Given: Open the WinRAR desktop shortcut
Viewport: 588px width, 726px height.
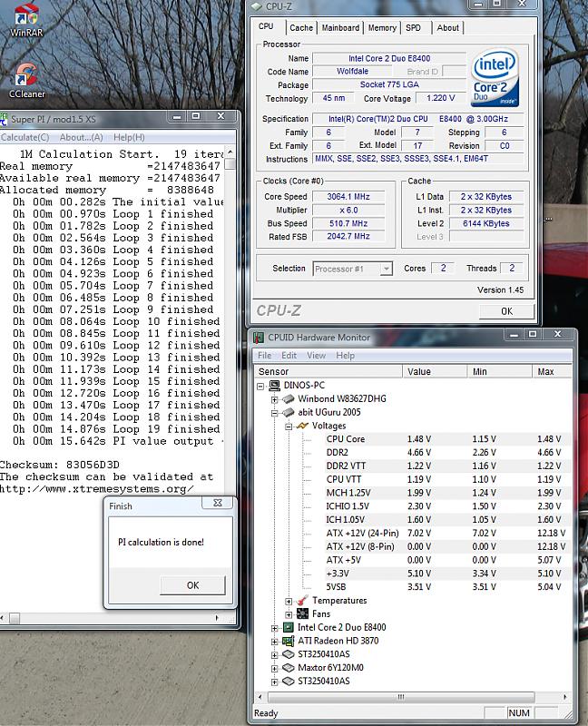Looking at the screenshot, I should 26,20.
